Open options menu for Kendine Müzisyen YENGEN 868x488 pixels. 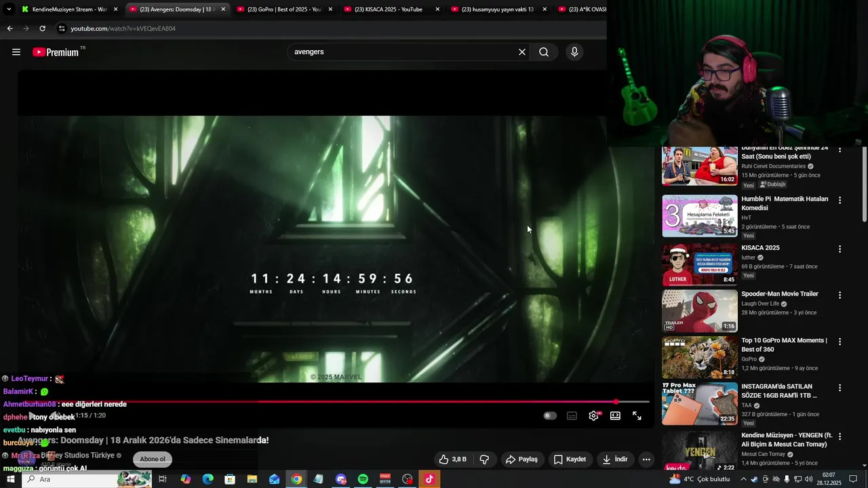[x=840, y=436]
